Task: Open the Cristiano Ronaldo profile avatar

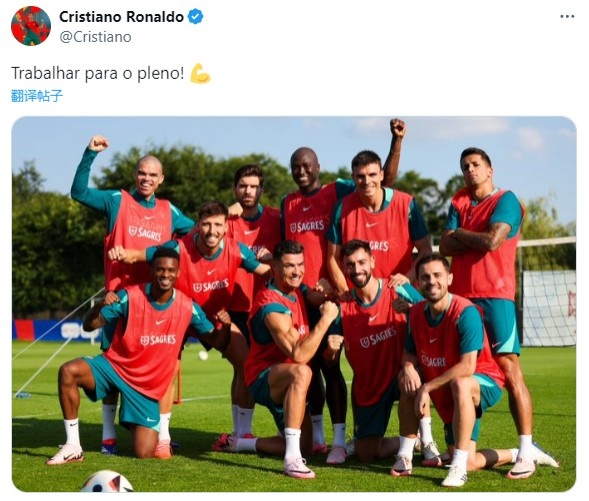Action: pos(31,26)
